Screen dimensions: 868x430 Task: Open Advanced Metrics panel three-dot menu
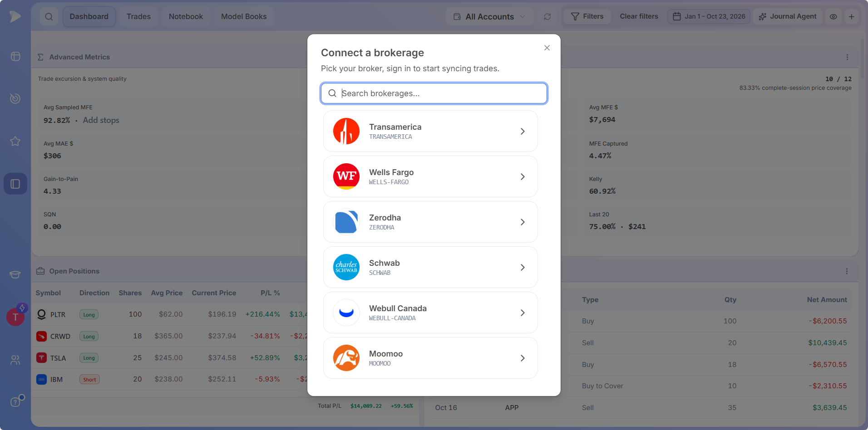847,57
